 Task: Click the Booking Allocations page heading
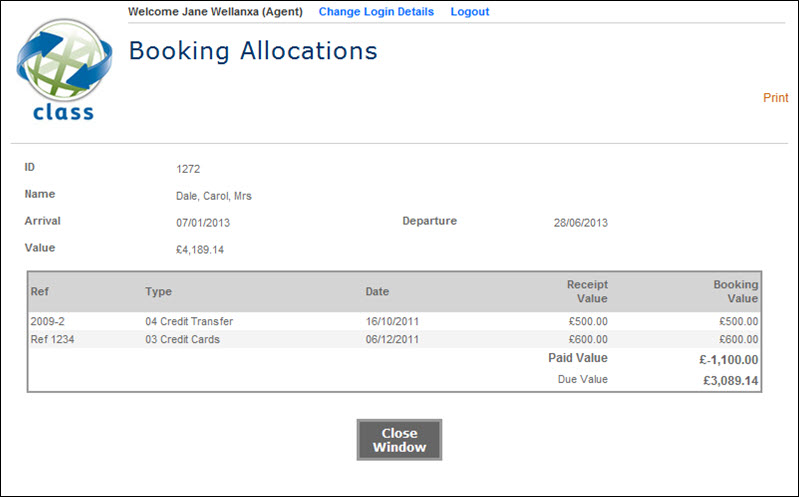[x=253, y=51]
